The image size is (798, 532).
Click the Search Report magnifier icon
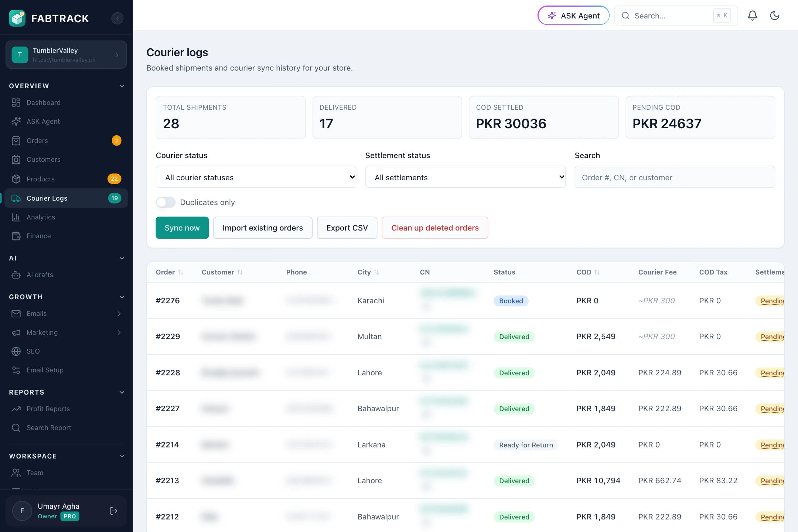tap(16, 428)
